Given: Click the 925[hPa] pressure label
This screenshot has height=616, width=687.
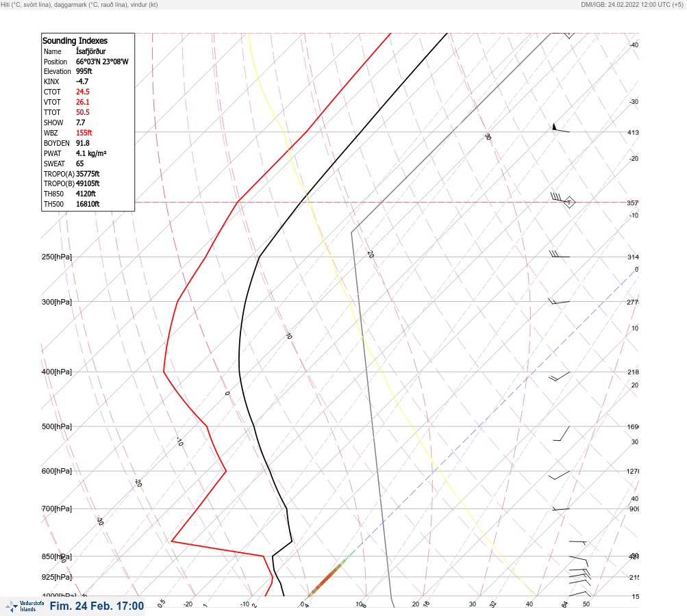Looking at the screenshot, I should [x=57, y=577].
